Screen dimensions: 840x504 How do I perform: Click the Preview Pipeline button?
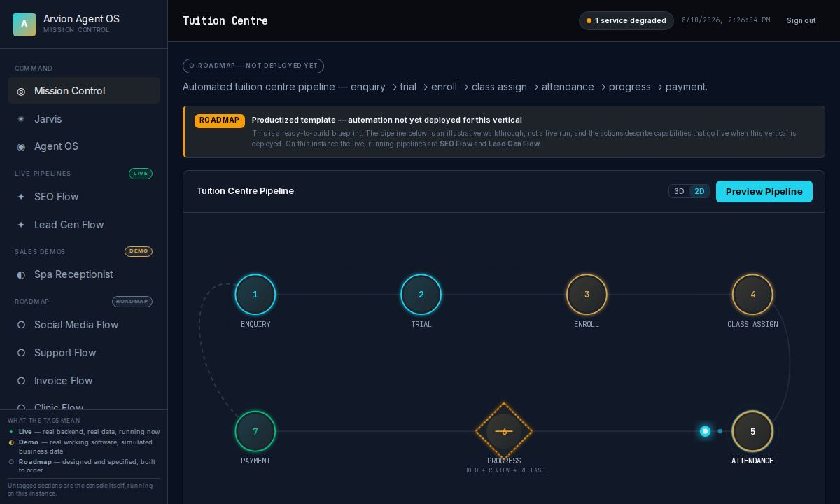tap(764, 191)
